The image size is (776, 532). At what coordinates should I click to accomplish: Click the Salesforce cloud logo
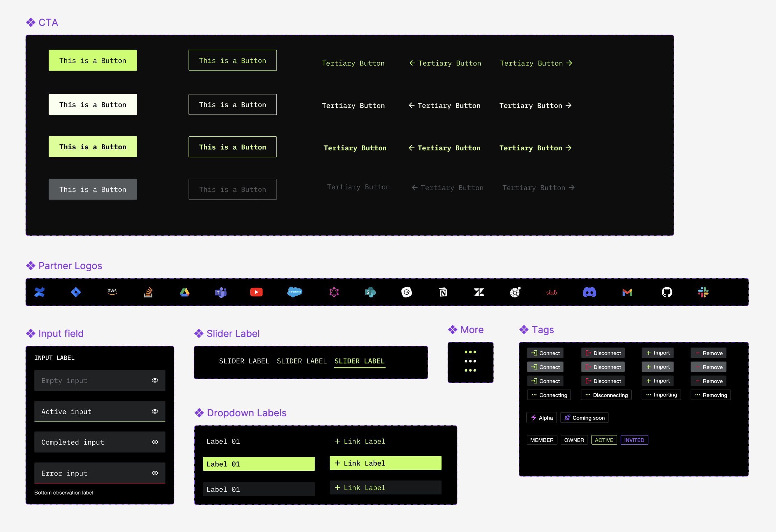click(x=295, y=292)
